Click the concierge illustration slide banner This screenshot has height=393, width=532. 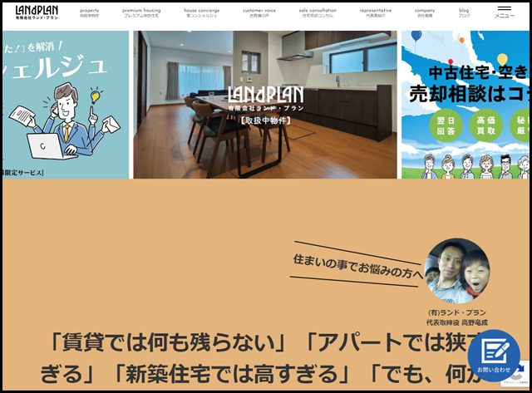coord(66,105)
